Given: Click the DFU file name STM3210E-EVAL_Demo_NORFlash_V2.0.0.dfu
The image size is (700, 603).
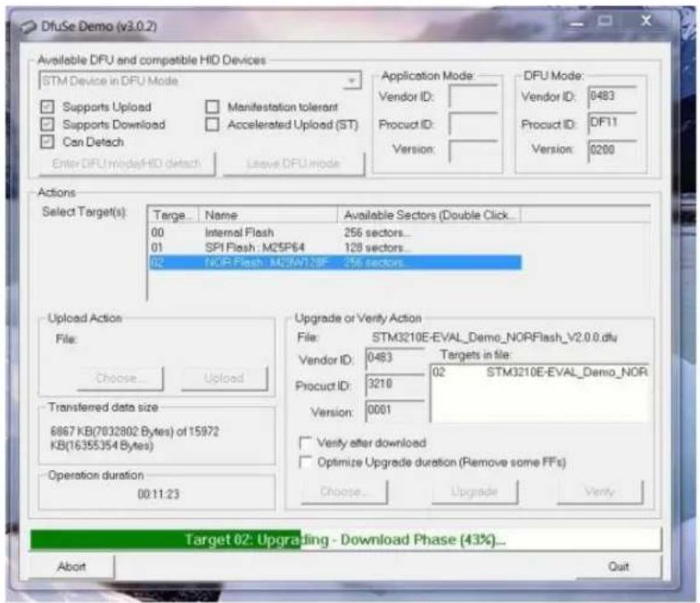Looking at the screenshot, I should [494, 338].
